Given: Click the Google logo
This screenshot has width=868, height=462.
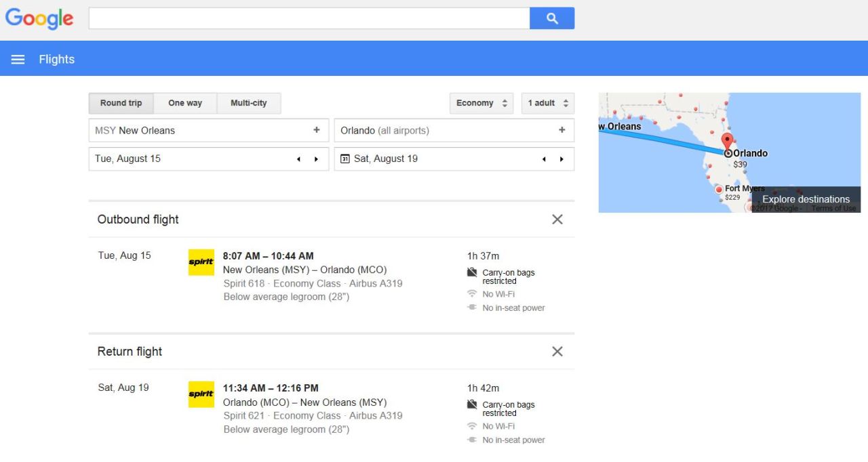Looking at the screenshot, I should coord(39,18).
